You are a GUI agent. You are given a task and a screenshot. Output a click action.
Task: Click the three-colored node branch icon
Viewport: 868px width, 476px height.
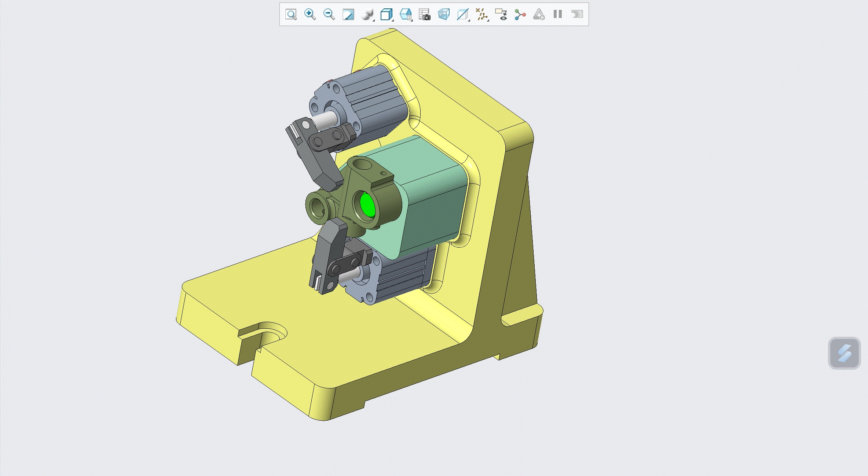tap(520, 15)
